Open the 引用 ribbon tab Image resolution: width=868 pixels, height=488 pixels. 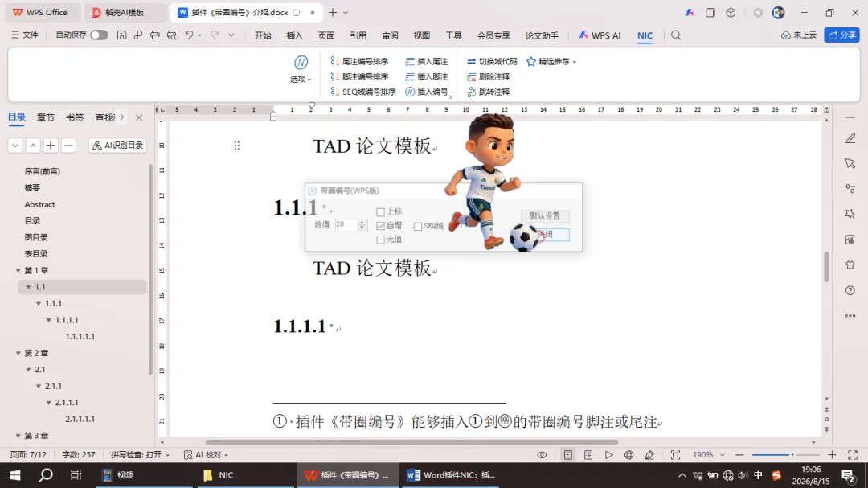(358, 35)
